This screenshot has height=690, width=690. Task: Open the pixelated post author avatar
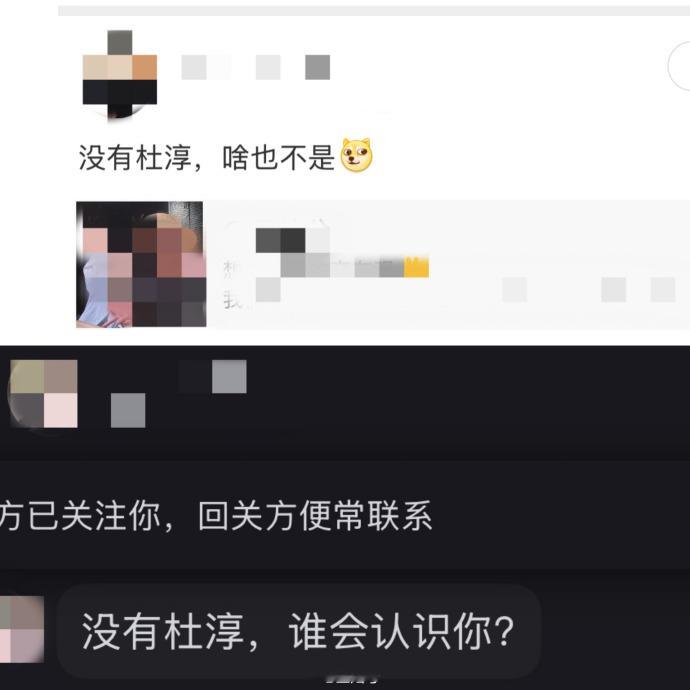click(120, 74)
